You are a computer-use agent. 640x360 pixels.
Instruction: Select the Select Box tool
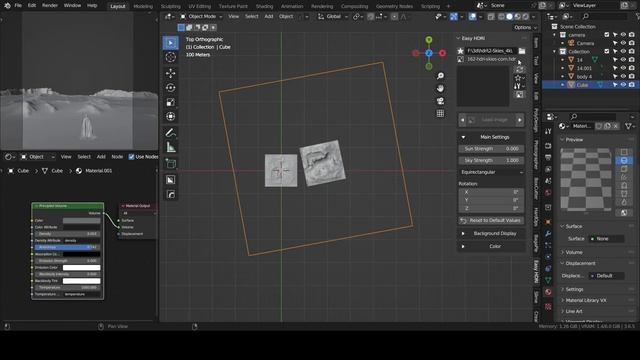[x=171, y=42]
